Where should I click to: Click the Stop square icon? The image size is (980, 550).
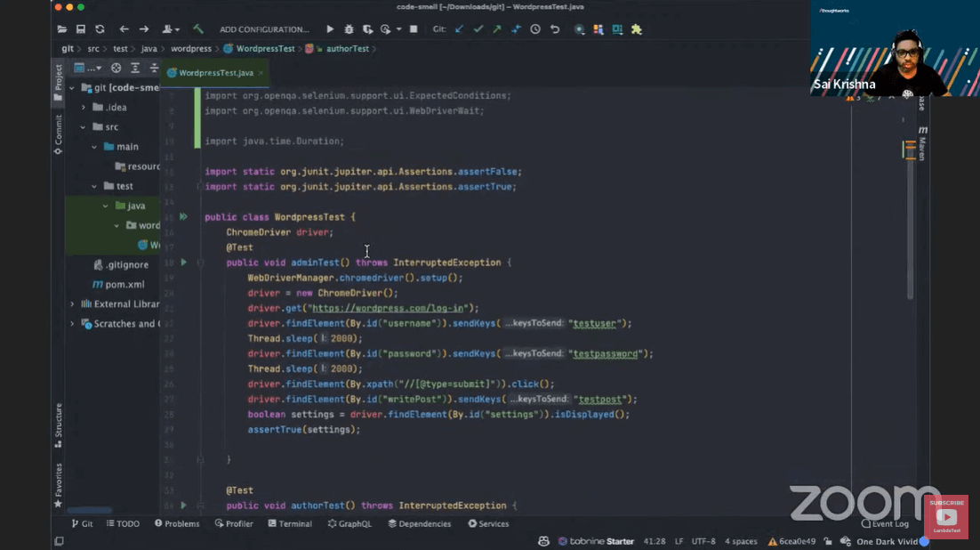tap(413, 29)
